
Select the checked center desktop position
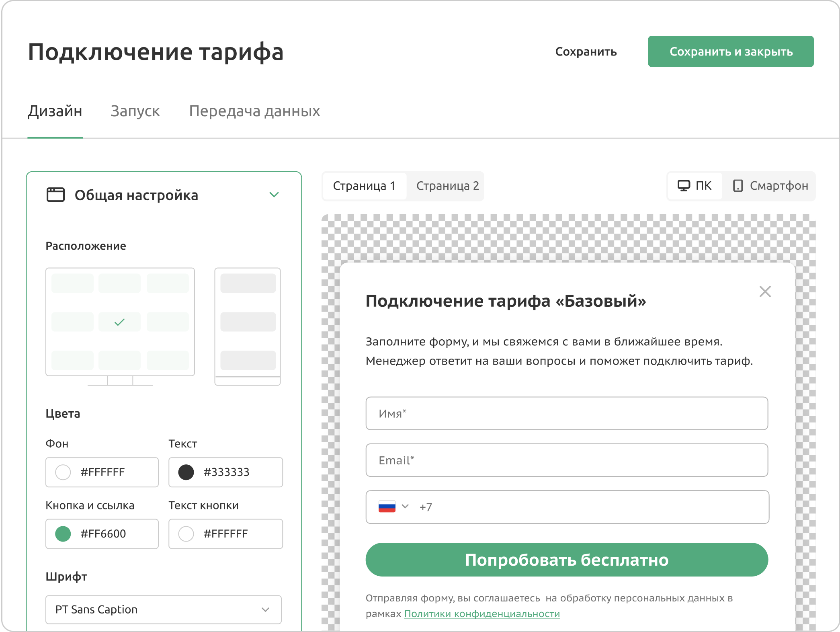[x=120, y=322]
